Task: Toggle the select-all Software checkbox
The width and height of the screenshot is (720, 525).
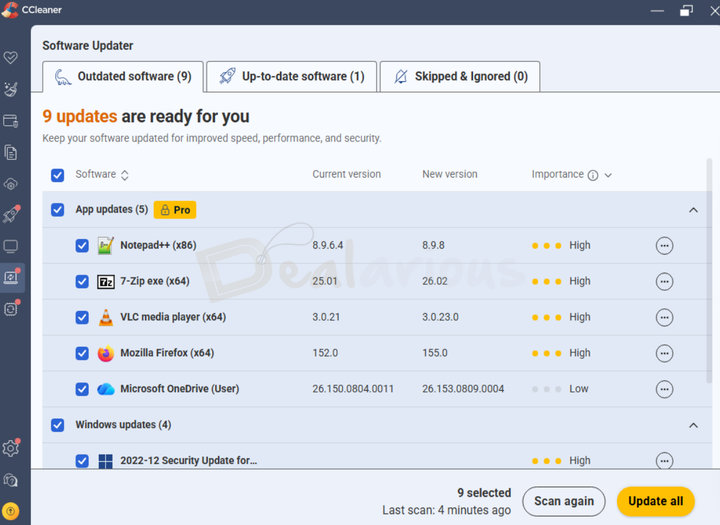Action: coord(57,175)
